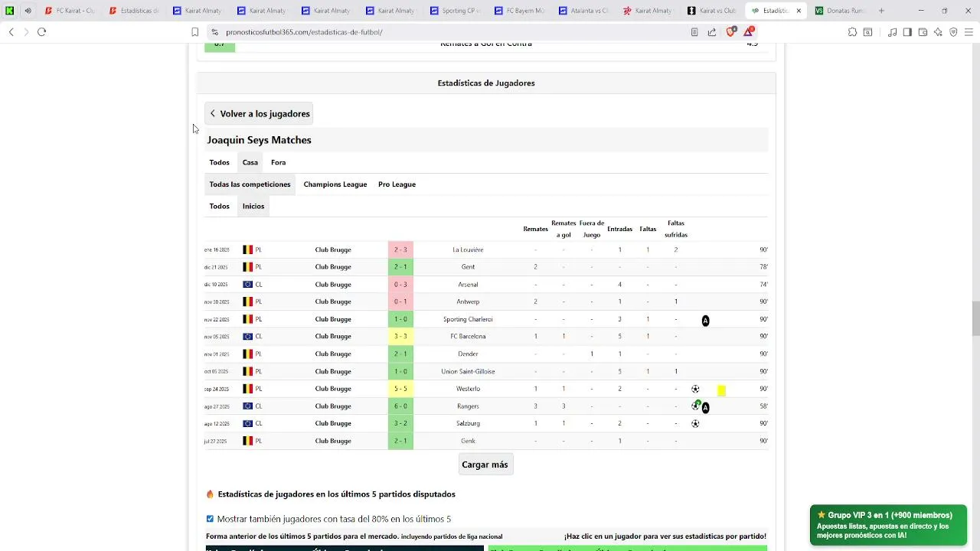Open the reader mode icon in address bar

tap(694, 32)
